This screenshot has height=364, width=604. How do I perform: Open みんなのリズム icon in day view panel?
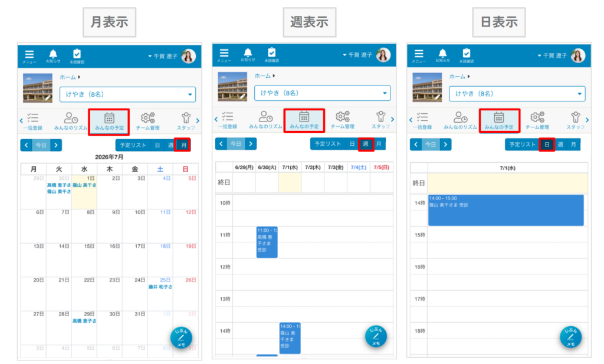[460, 120]
